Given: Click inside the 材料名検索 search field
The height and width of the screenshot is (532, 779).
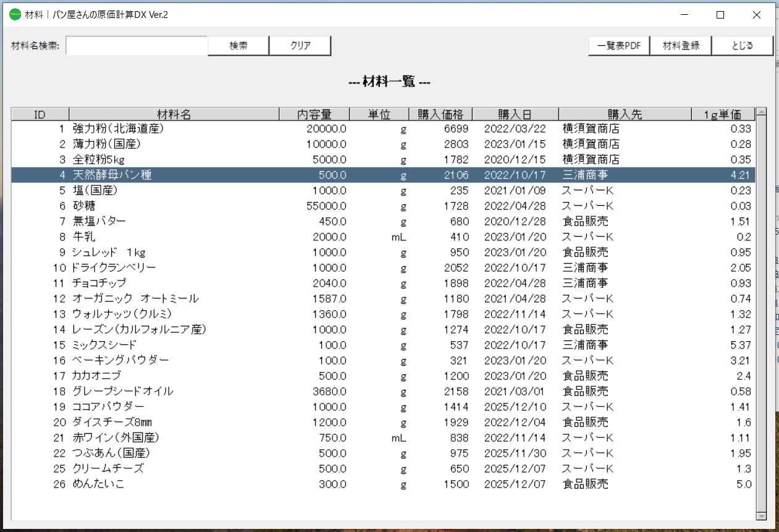Looking at the screenshot, I should 136,45.
